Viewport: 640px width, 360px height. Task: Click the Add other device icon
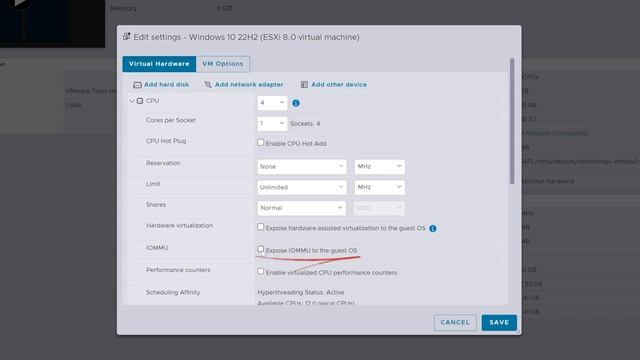(x=304, y=84)
